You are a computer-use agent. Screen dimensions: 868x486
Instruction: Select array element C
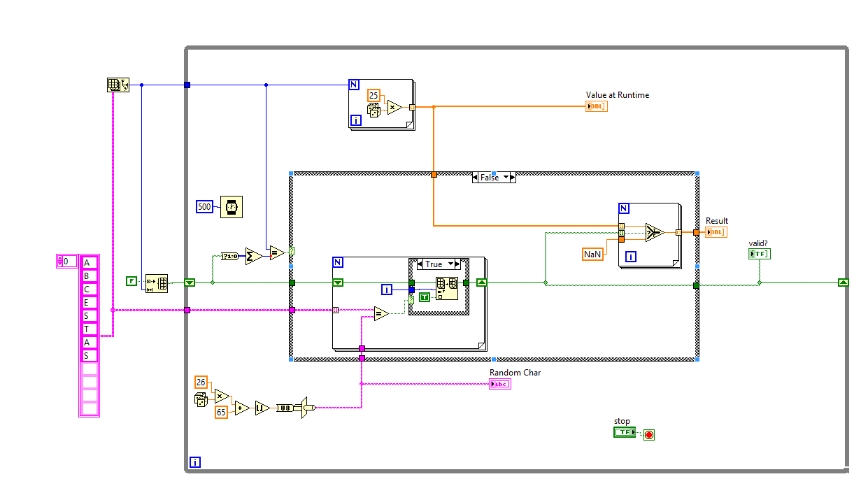point(90,290)
